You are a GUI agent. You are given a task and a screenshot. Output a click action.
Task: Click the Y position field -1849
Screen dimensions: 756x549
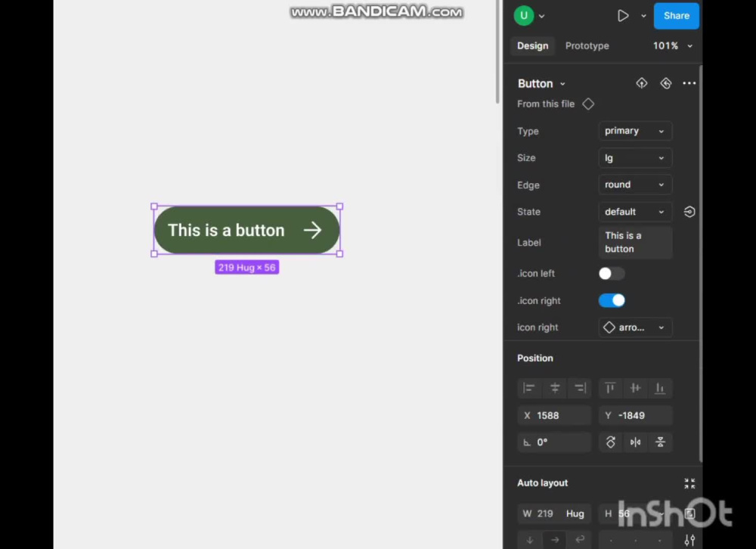(635, 415)
